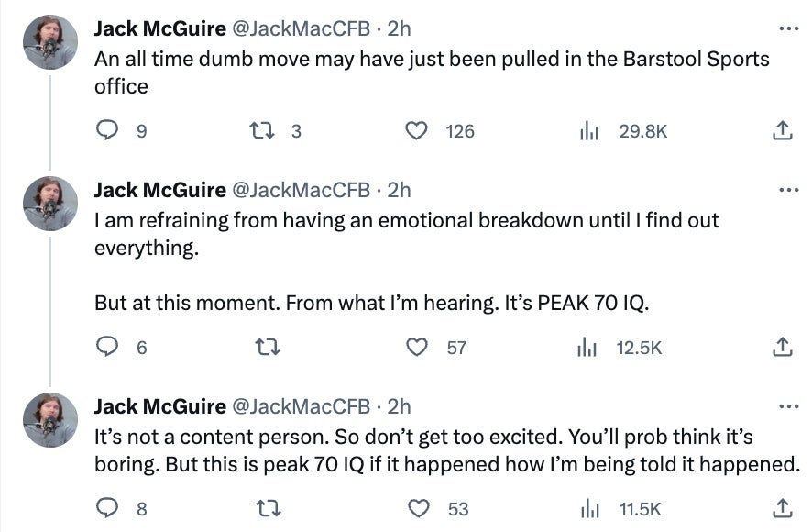Share the first tweet in the thread
This screenshot has width=812, height=532.
782,131
